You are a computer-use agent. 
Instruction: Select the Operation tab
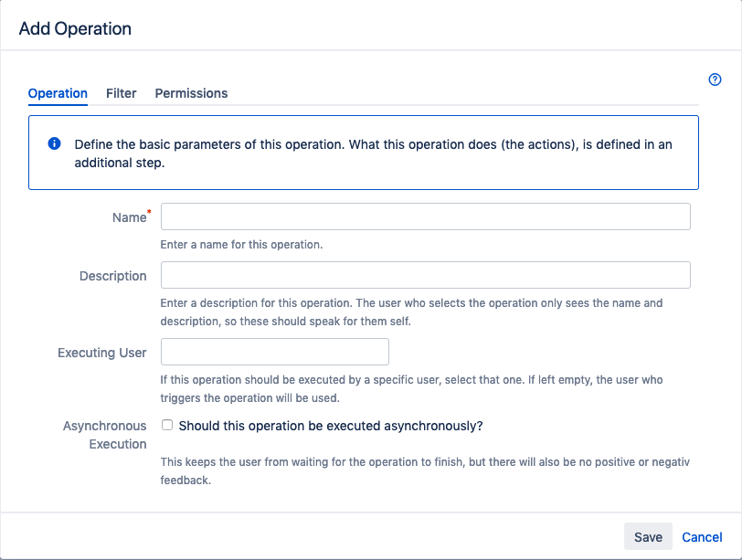pyautogui.click(x=58, y=93)
